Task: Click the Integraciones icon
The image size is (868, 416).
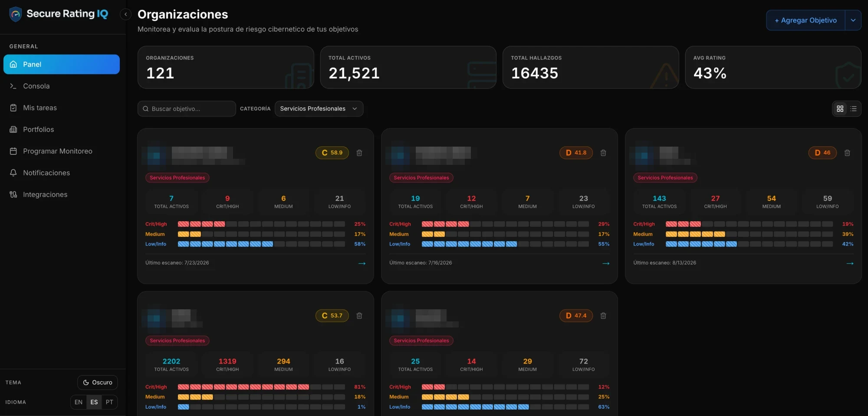Action: coord(13,194)
